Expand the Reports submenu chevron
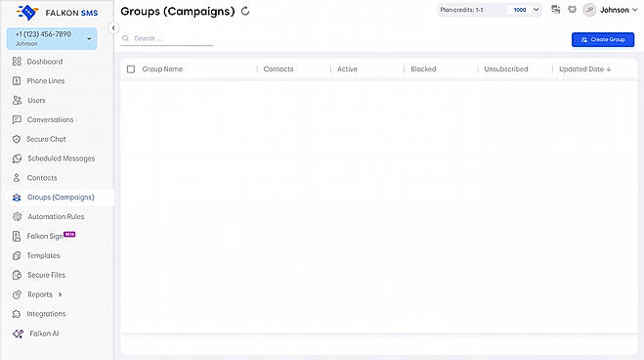 point(60,294)
